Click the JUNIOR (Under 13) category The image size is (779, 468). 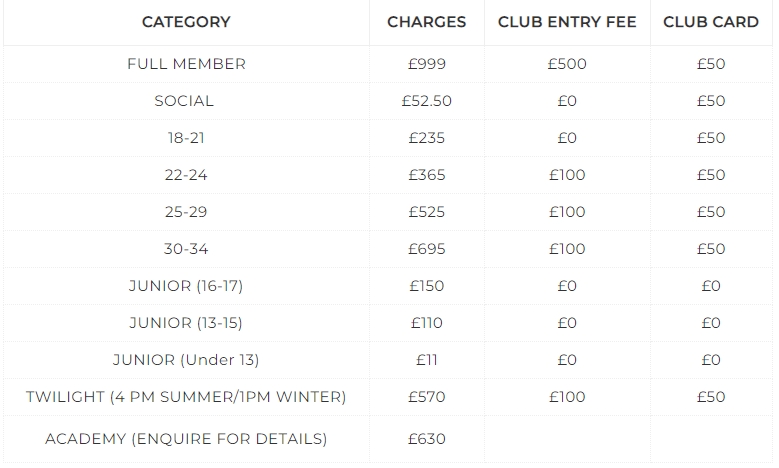pyautogui.click(x=186, y=360)
